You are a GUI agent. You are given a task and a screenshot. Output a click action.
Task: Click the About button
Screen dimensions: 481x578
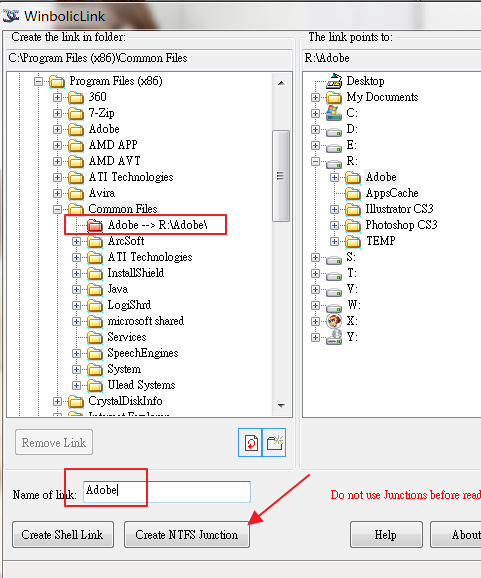[456, 535]
